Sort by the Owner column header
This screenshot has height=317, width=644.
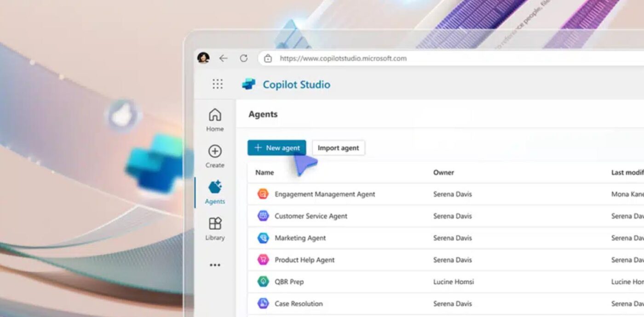(443, 173)
